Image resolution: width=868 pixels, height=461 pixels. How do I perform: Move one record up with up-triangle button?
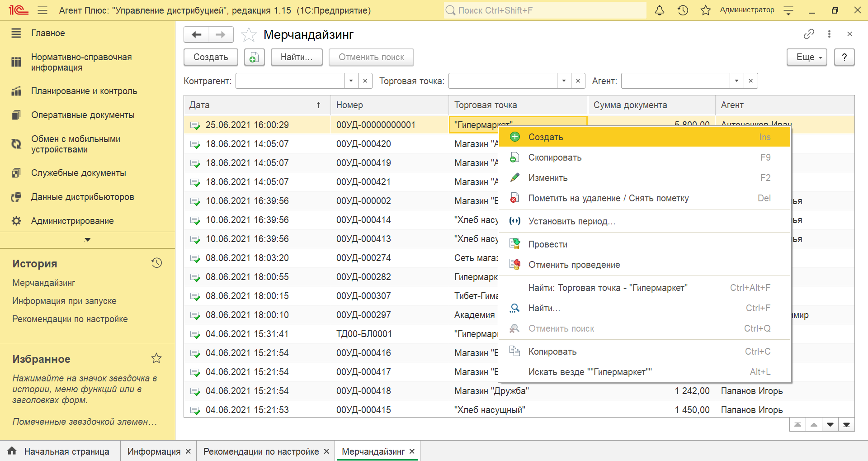pyautogui.click(x=814, y=424)
